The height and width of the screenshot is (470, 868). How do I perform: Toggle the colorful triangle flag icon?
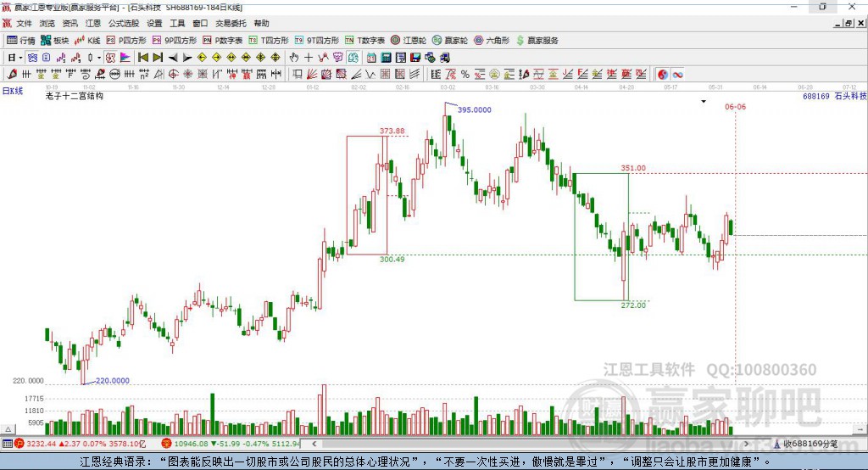coord(125,58)
